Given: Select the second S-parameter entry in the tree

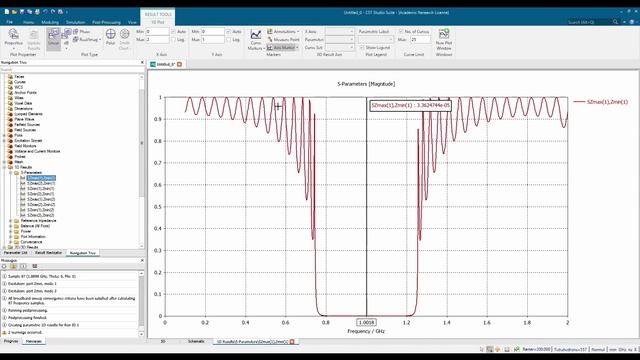Looking at the screenshot, I should (x=40, y=183).
